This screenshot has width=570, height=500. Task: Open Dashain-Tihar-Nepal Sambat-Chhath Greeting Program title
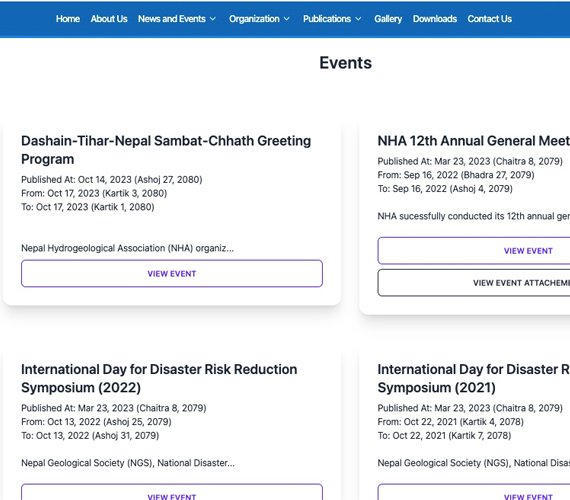pos(166,150)
